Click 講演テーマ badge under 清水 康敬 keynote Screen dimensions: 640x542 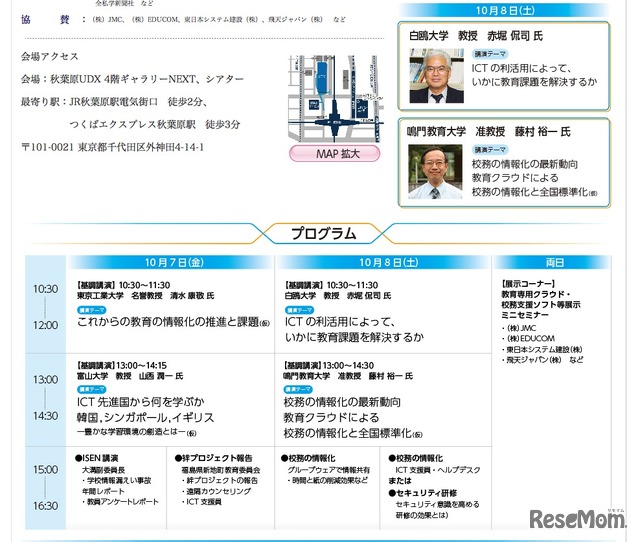(x=92, y=310)
